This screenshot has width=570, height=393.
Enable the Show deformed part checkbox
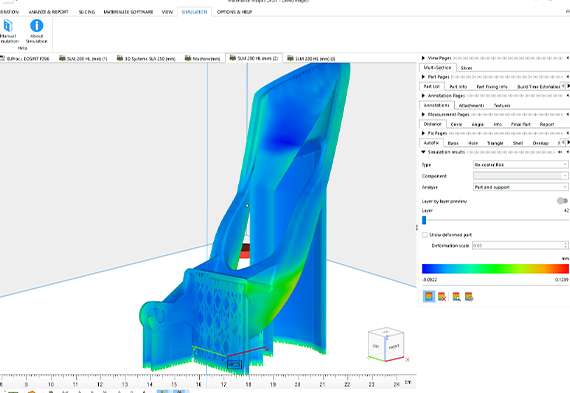(425, 235)
